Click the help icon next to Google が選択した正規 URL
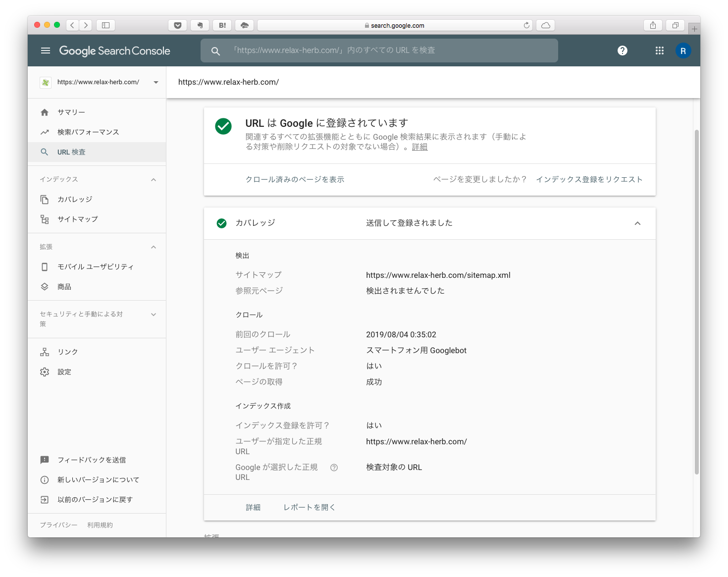This screenshot has height=577, width=728. 334,468
